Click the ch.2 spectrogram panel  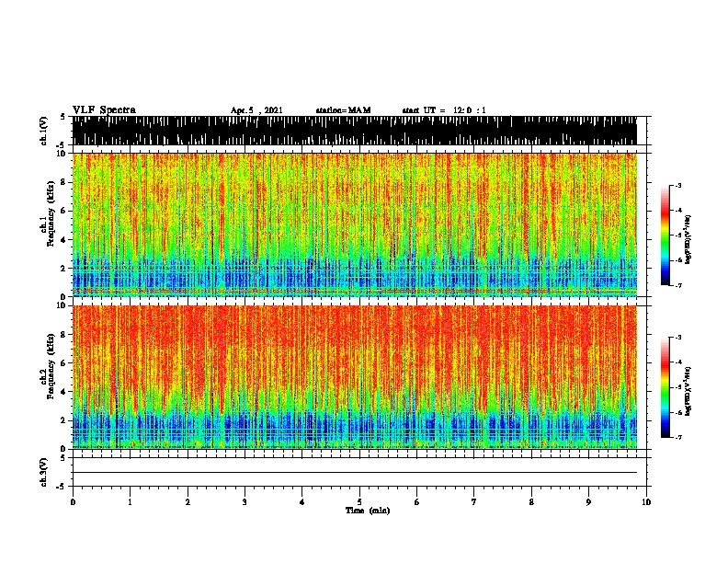pos(355,377)
